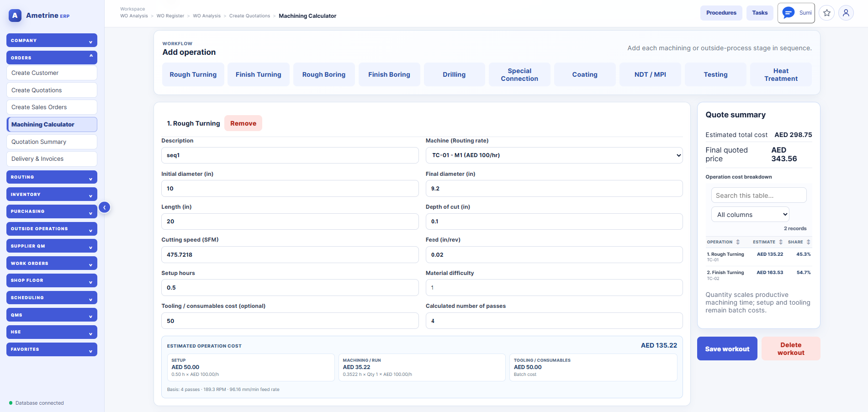The width and height of the screenshot is (868, 412).
Task: Expand the Supplier QM section
Action: (52, 246)
